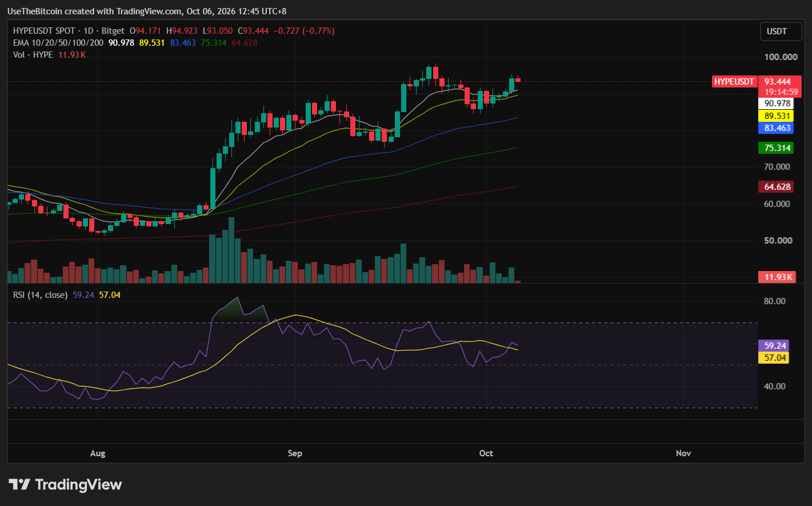Image resolution: width=812 pixels, height=506 pixels.
Task: Click the -0.727 (-0.77%) change value
Action: [305, 31]
